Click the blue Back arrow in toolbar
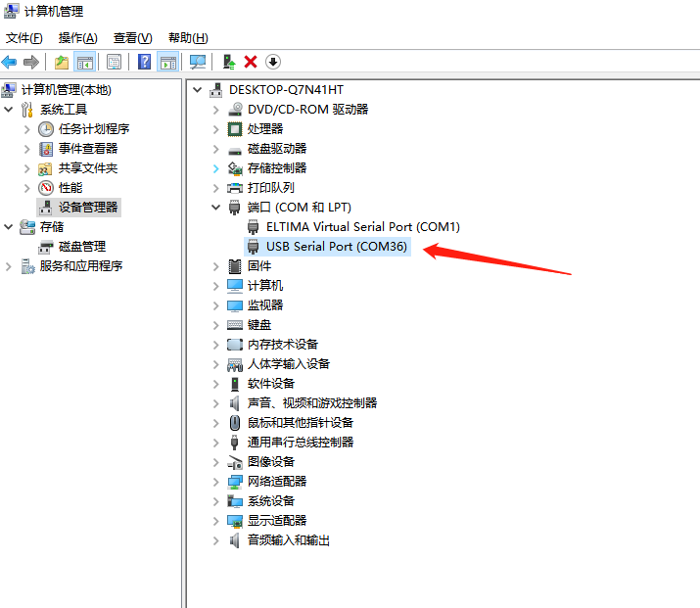 click(x=10, y=62)
